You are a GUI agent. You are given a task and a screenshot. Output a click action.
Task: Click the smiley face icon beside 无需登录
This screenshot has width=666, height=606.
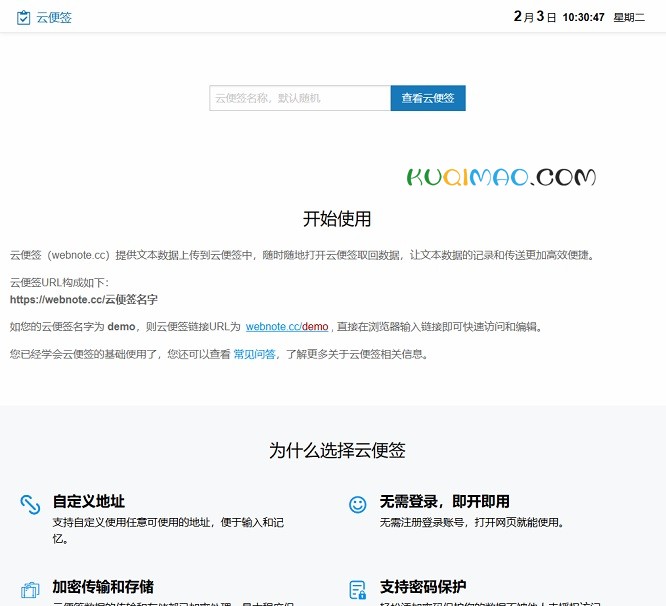tap(358, 505)
